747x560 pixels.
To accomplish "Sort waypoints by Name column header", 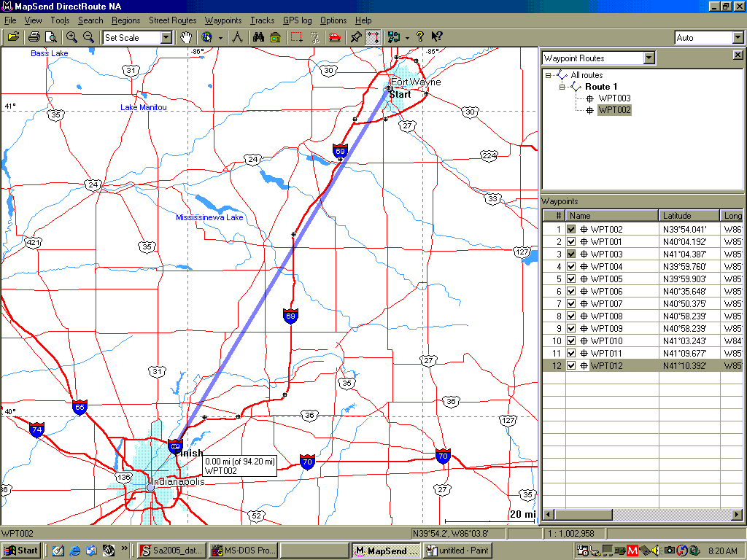I will click(x=612, y=216).
